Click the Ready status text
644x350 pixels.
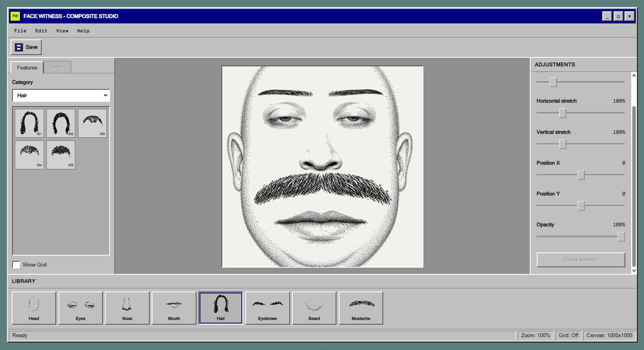coord(20,336)
